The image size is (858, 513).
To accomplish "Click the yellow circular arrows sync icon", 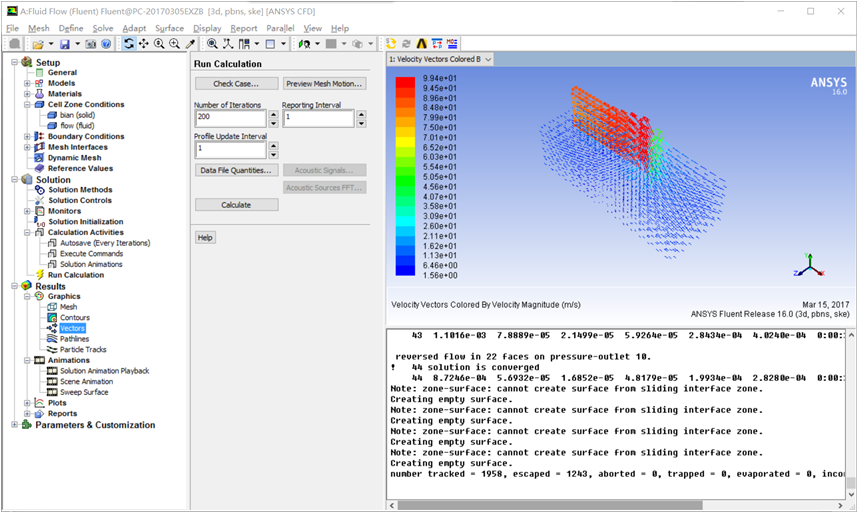I will coord(391,44).
